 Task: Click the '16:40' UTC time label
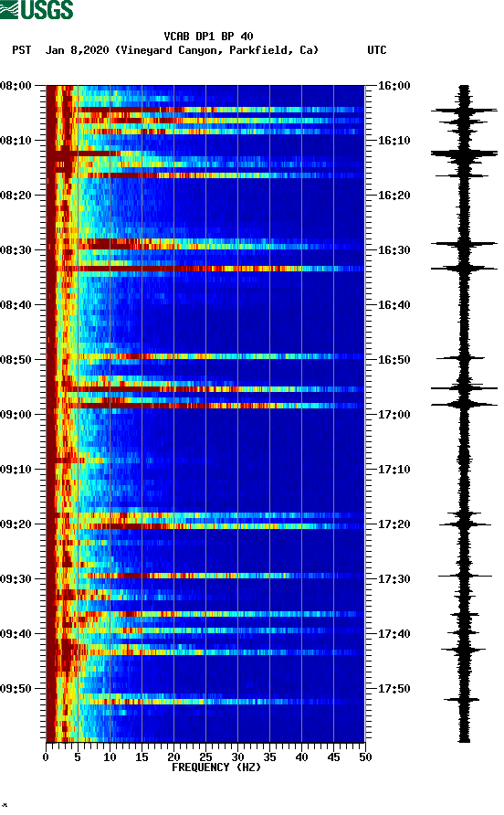click(394, 305)
